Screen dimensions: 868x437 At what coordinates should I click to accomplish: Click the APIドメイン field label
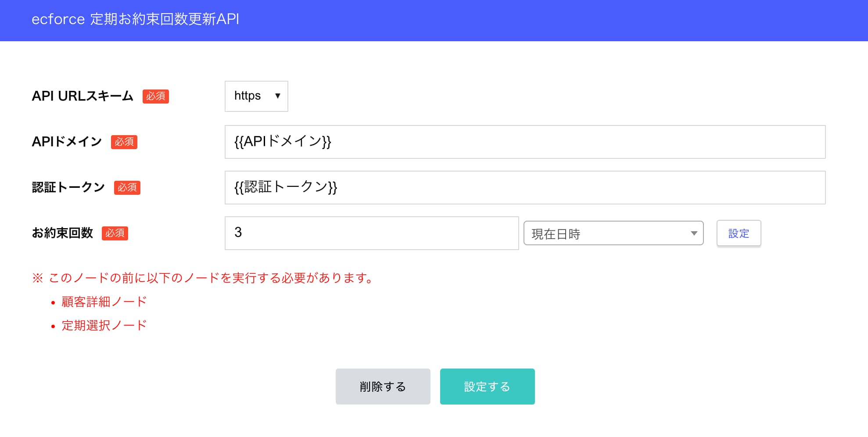pos(67,142)
